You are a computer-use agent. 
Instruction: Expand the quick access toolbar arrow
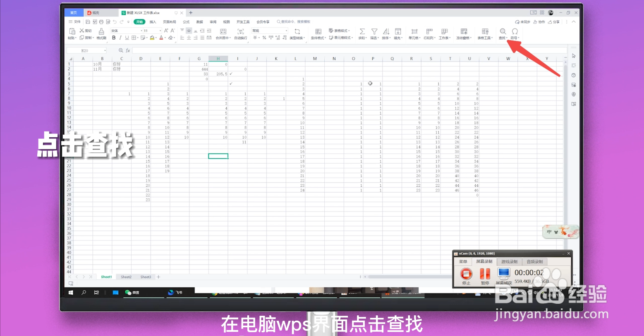point(128,22)
